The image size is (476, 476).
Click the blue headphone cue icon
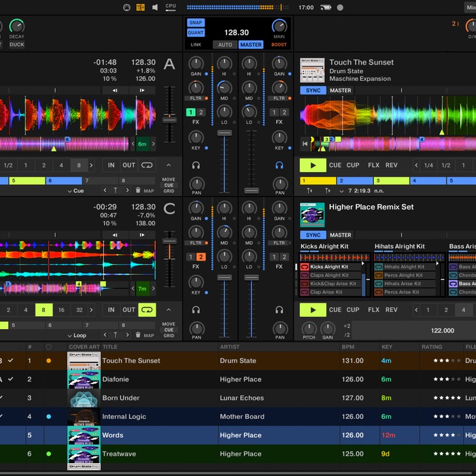279,165
